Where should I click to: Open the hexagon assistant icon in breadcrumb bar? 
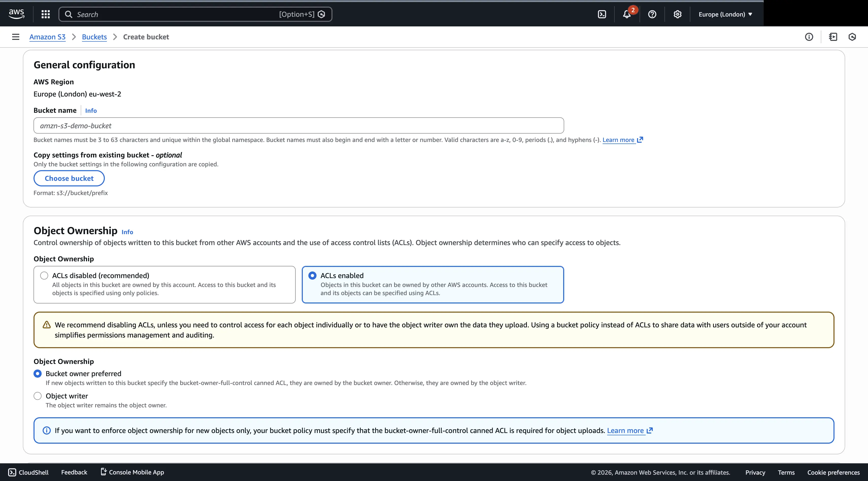pyautogui.click(x=852, y=37)
